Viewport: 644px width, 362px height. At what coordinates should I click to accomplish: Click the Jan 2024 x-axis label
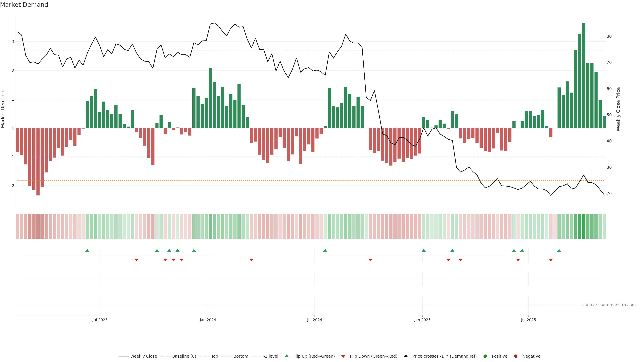click(x=208, y=320)
